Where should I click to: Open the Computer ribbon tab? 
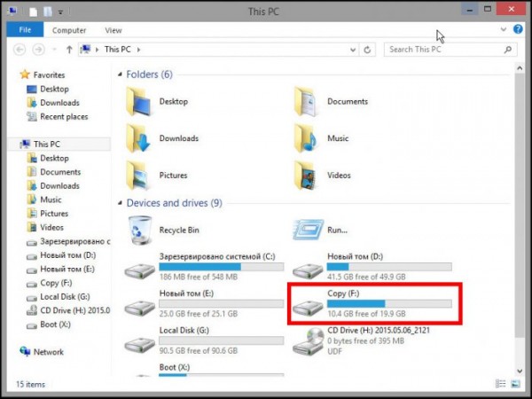click(x=69, y=30)
